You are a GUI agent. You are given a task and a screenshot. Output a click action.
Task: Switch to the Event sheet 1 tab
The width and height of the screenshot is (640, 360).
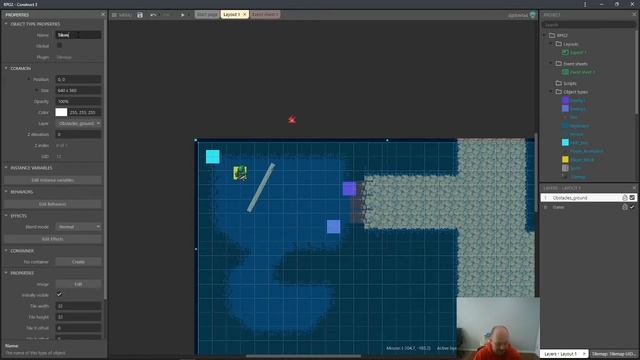click(x=265, y=14)
